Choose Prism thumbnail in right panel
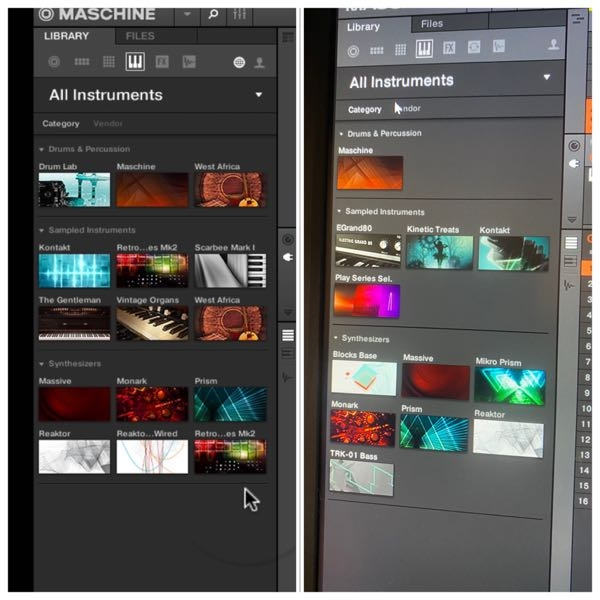This screenshot has height=600, width=600. (434, 432)
